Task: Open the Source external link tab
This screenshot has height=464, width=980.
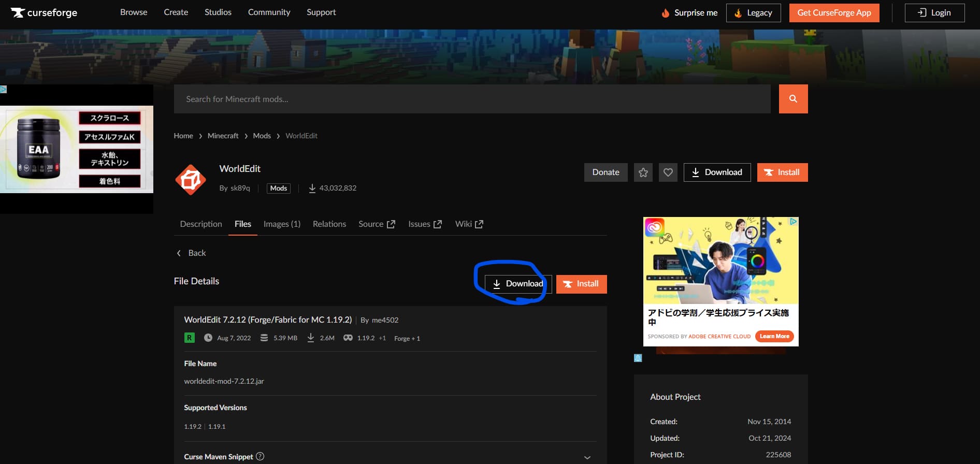Action: 377,224
